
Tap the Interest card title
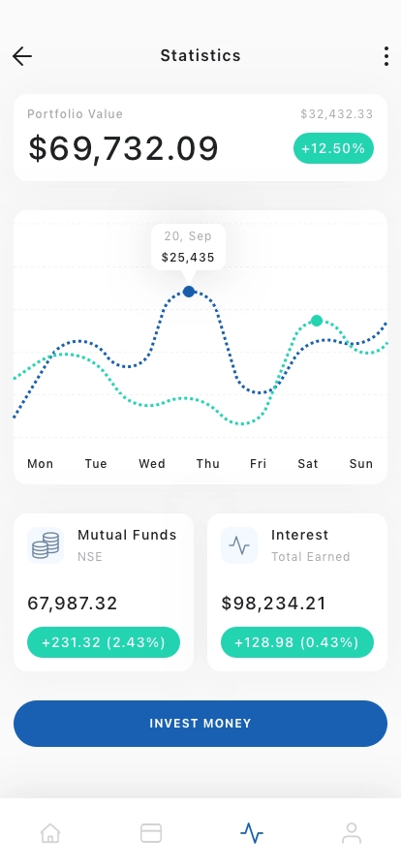tap(299, 536)
